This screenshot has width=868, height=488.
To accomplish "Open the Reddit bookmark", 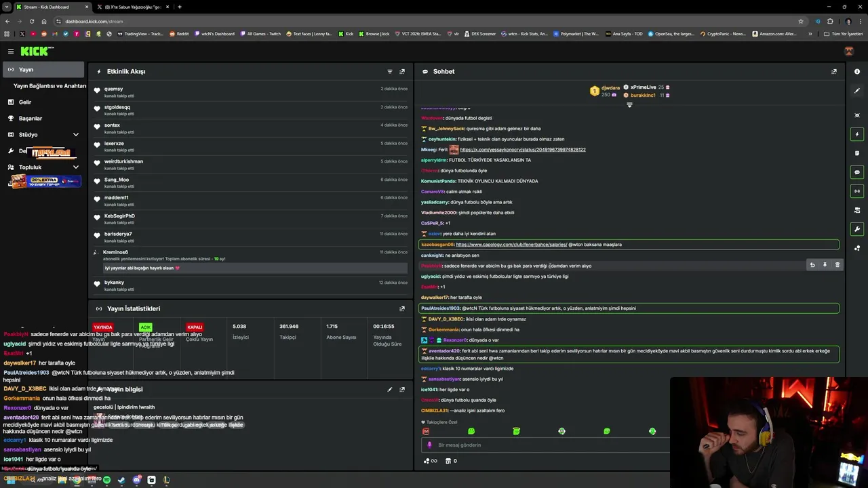I will (179, 34).
